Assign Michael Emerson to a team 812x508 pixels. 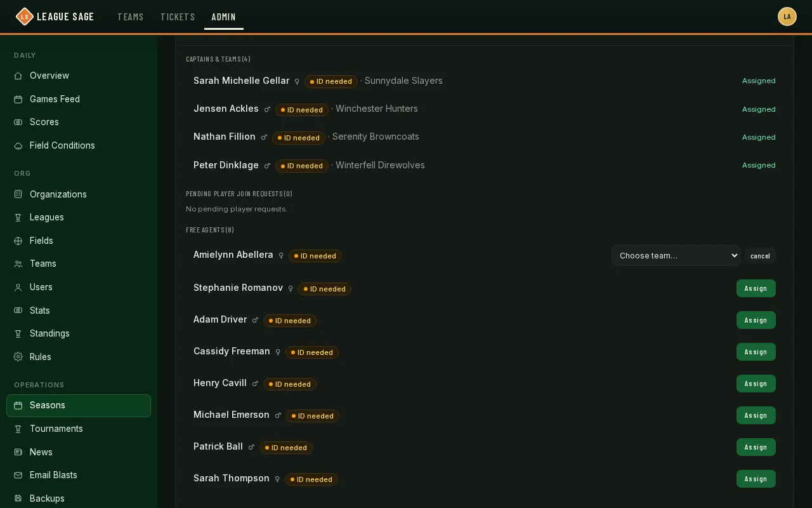point(756,415)
